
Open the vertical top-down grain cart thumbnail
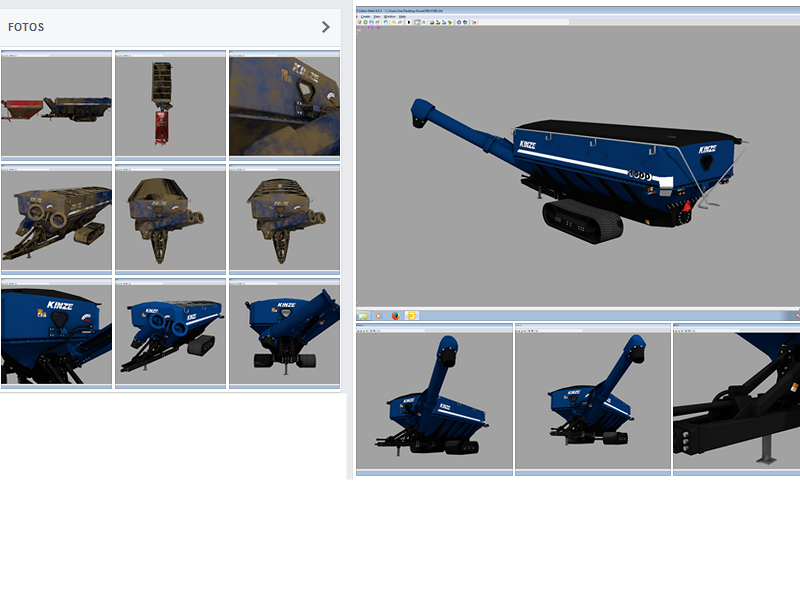tap(170, 105)
